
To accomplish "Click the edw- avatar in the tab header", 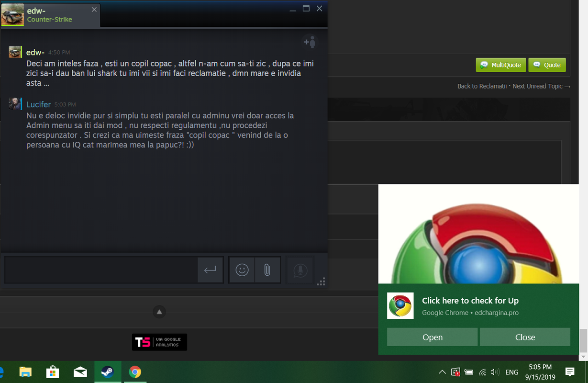I will (12, 15).
